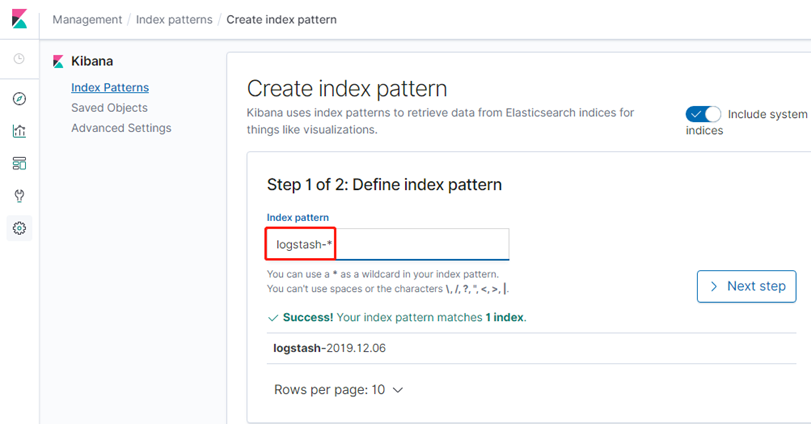Click the Success! match message
Image resolution: width=811 pixels, height=424 pixels.
pos(397,317)
